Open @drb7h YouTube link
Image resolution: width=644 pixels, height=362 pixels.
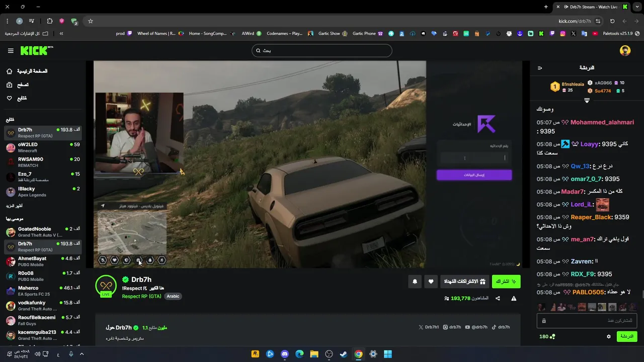click(x=476, y=327)
